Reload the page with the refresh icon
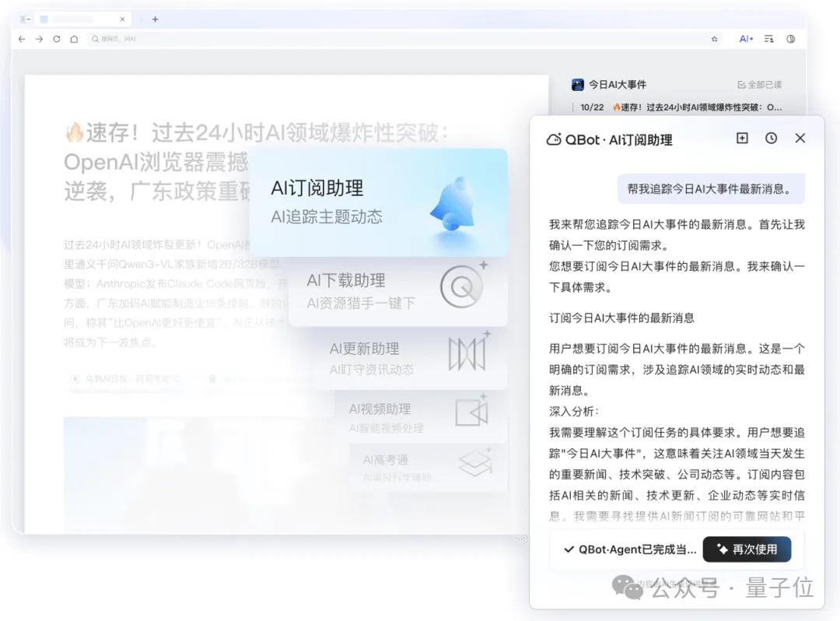Viewport: 840px width, 621px height. coord(56,39)
